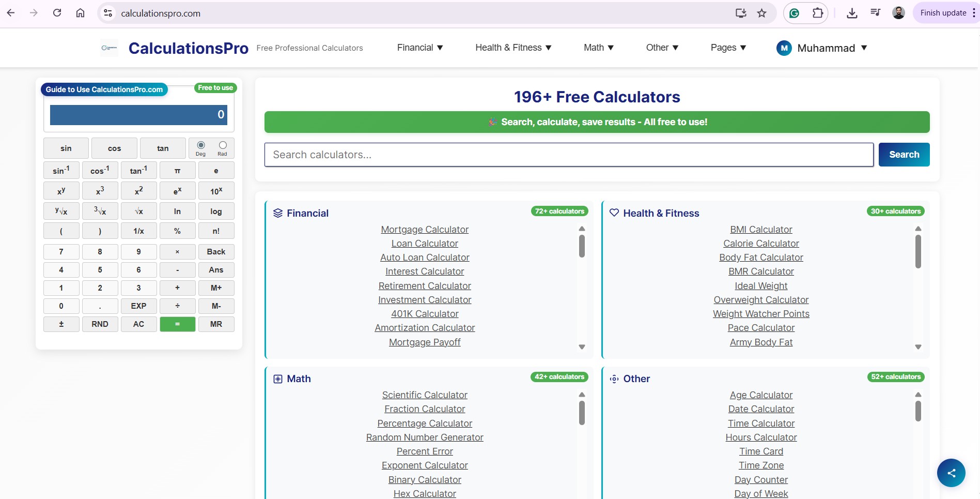980x499 pixels.
Task: Open the floating share button
Action: tap(951, 473)
